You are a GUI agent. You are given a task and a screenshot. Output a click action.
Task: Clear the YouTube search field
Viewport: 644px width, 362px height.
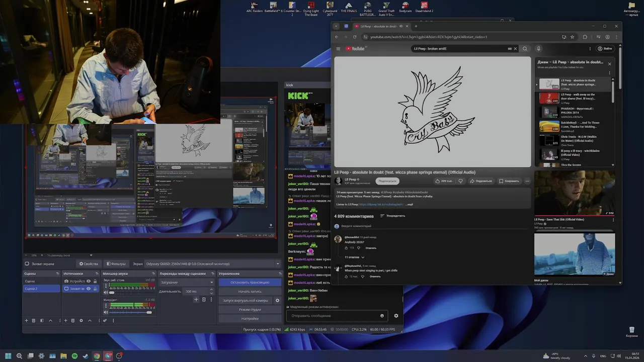click(x=515, y=49)
